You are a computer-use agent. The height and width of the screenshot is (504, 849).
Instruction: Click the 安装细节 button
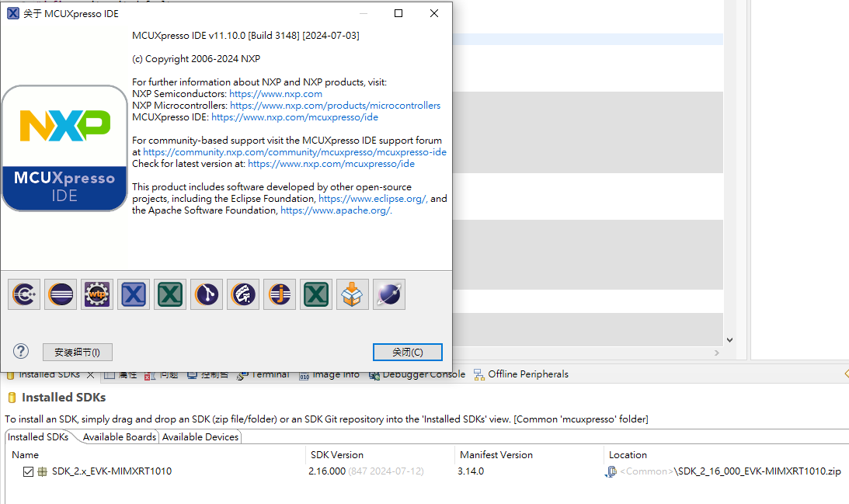[x=77, y=351]
